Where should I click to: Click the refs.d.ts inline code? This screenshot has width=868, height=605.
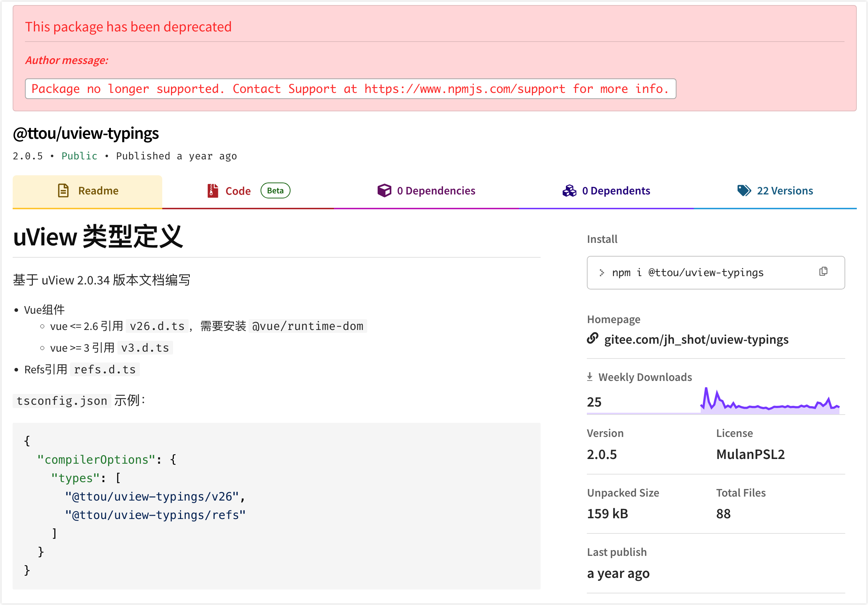pos(105,369)
